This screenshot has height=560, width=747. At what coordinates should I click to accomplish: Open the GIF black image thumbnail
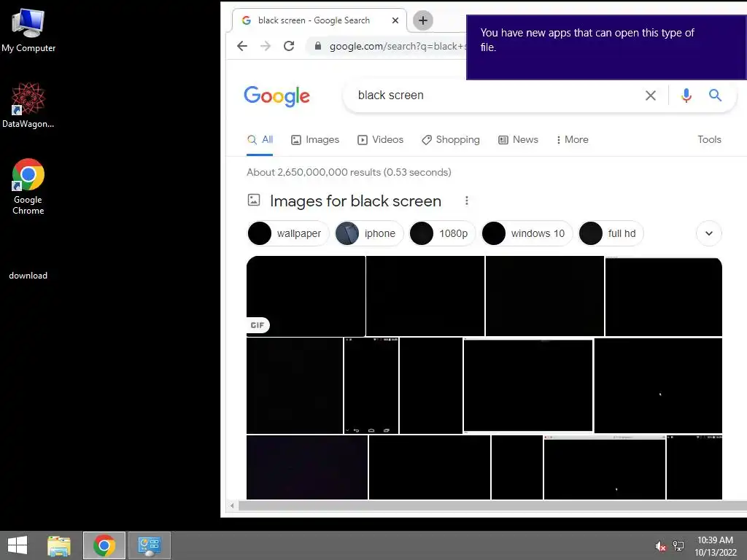[x=306, y=296]
